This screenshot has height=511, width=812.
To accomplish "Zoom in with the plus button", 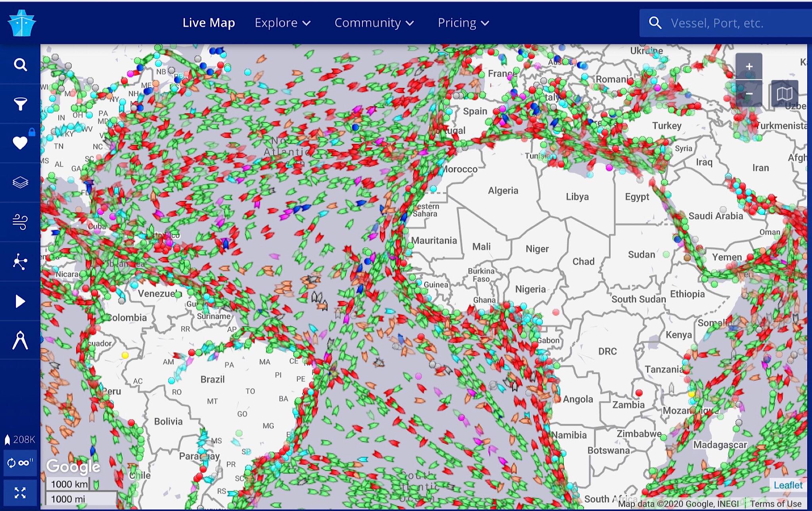I will tap(749, 67).
